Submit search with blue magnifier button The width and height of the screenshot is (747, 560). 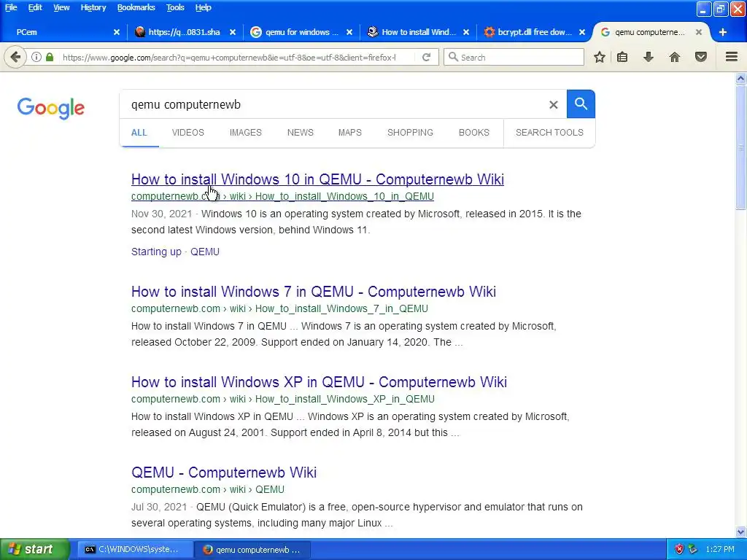point(581,104)
